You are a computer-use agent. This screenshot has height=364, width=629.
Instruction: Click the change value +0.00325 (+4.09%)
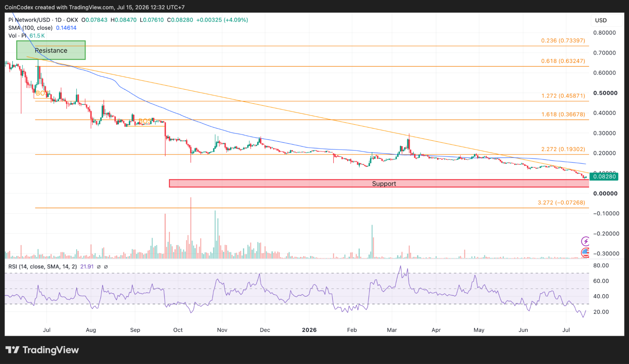click(x=222, y=20)
